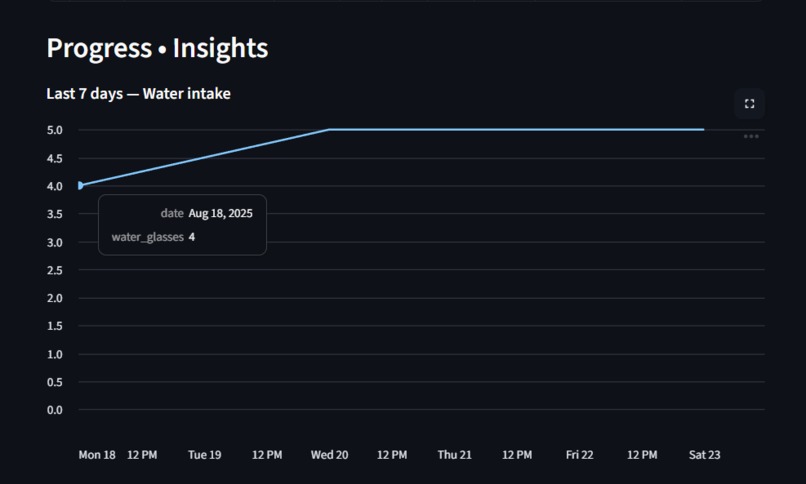Click the Last 7 days — Water intake title

[x=138, y=94]
